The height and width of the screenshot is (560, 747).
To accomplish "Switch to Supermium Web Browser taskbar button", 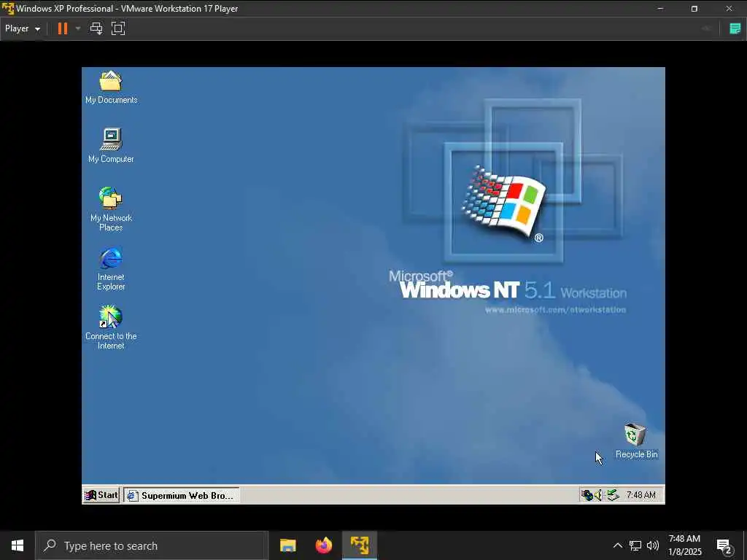I will tap(181, 495).
